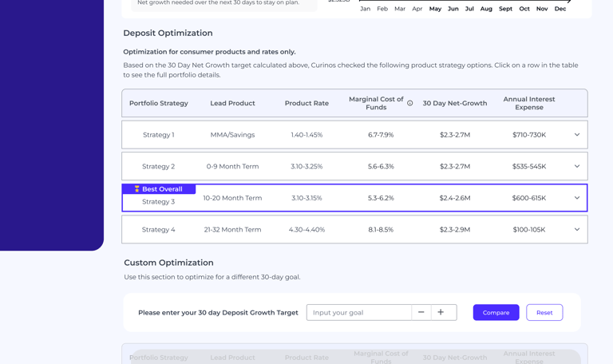The image size is (613, 364).
Task: Click the May label on chart axis
Action: pyautogui.click(x=435, y=9)
